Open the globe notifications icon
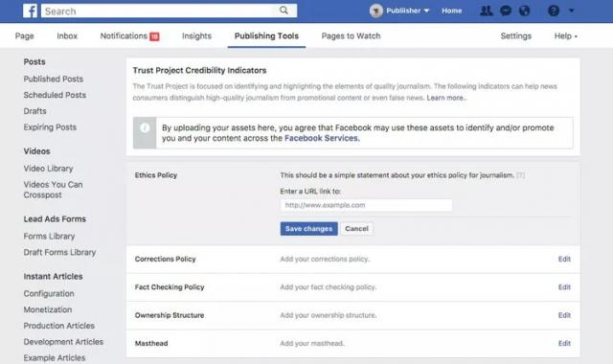 [524, 11]
